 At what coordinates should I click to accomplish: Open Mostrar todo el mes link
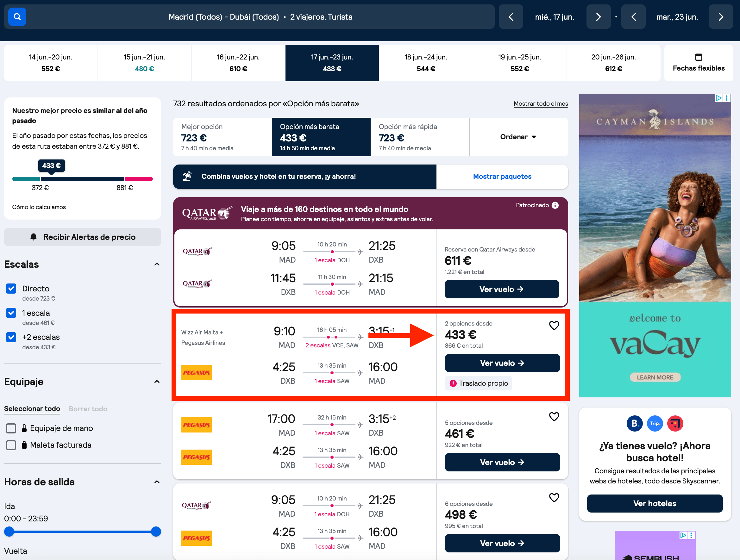pyautogui.click(x=541, y=104)
